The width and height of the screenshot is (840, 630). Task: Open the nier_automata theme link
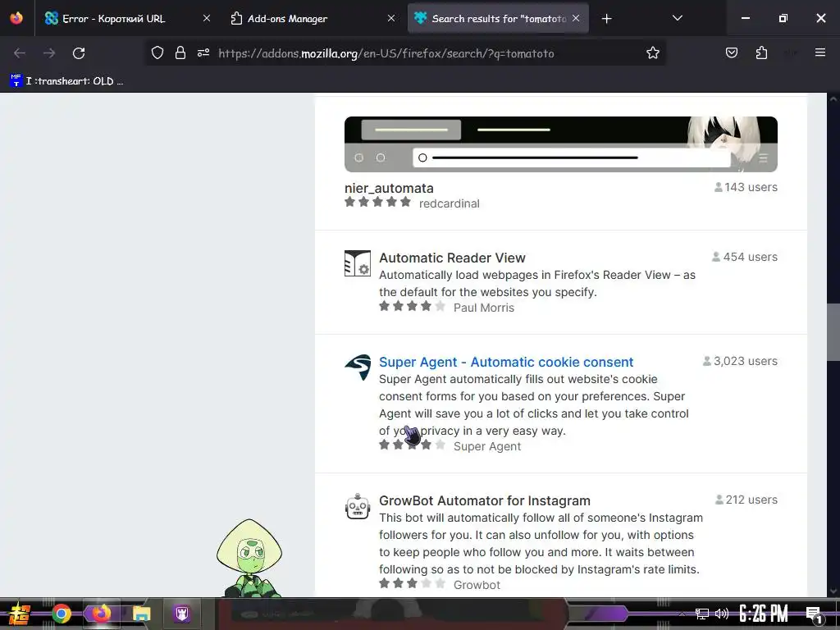389,188
